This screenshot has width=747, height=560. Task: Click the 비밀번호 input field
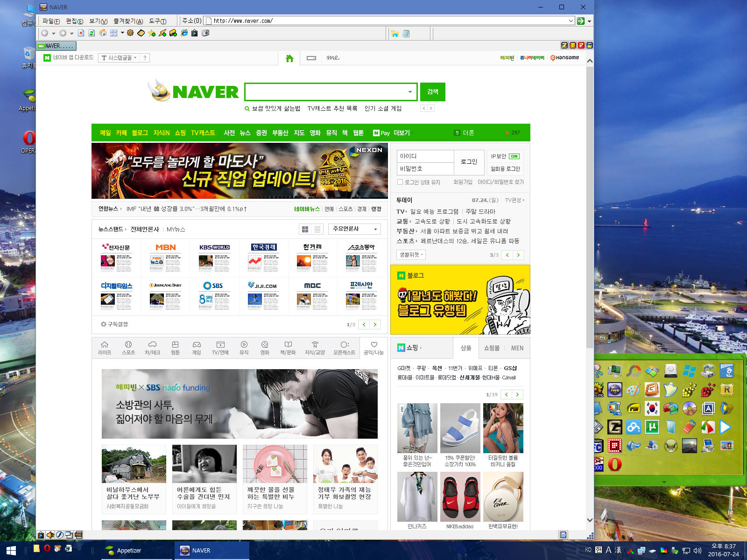pyautogui.click(x=425, y=168)
